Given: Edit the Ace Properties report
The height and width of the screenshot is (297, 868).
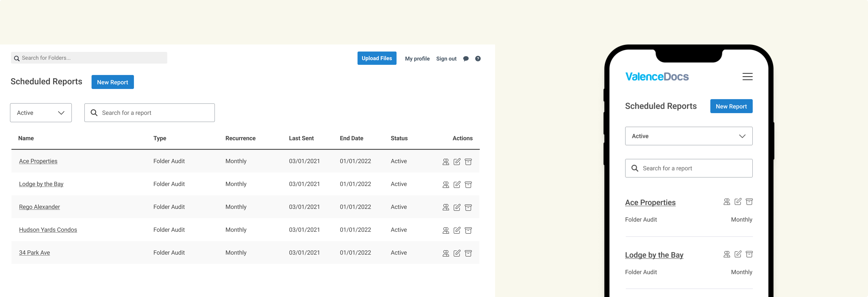Looking at the screenshot, I should (457, 162).
